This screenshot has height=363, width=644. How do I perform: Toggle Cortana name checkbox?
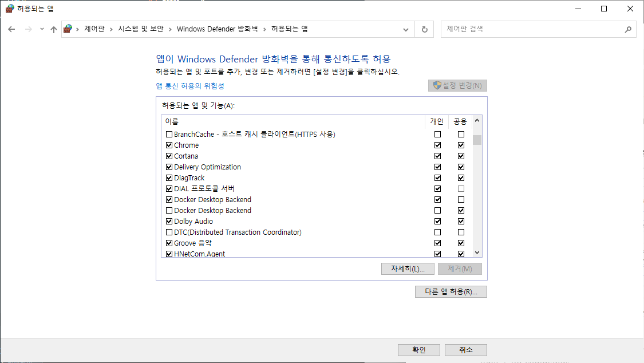[x=169, y=156]
